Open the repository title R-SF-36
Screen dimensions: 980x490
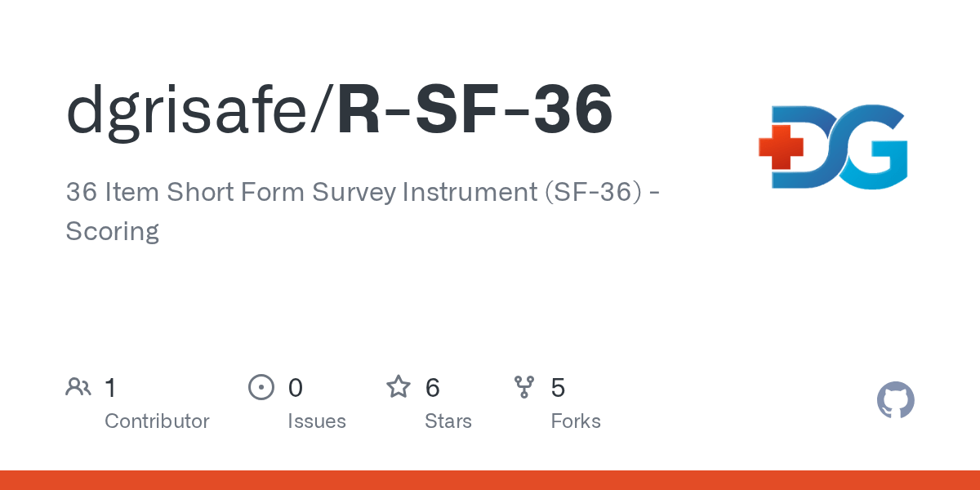click(474, 110)
